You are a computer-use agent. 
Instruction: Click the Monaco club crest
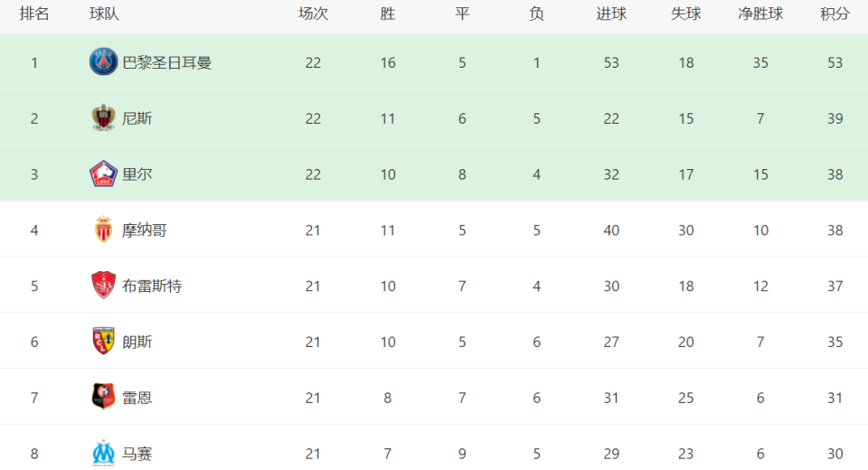[103, 230]
